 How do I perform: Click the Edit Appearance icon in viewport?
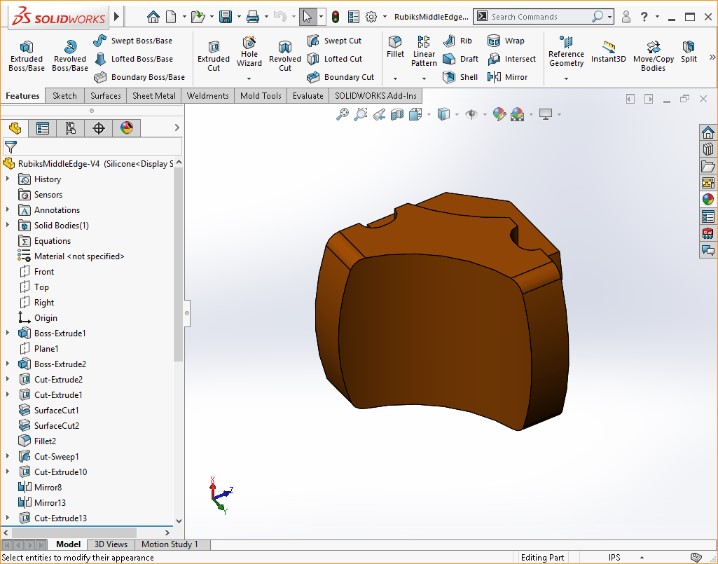[499, 114]
